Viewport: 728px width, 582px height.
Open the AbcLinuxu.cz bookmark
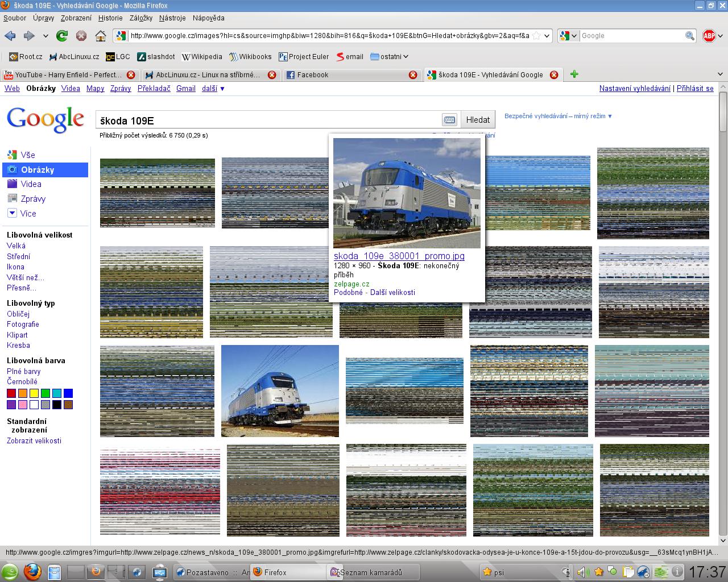click(74, 56)
